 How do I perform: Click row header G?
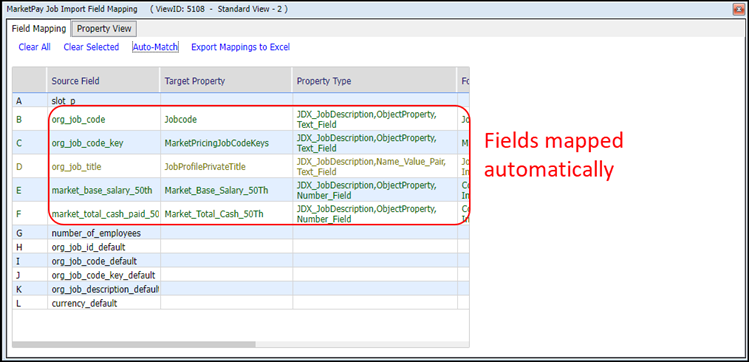click(x=30, y=233)
